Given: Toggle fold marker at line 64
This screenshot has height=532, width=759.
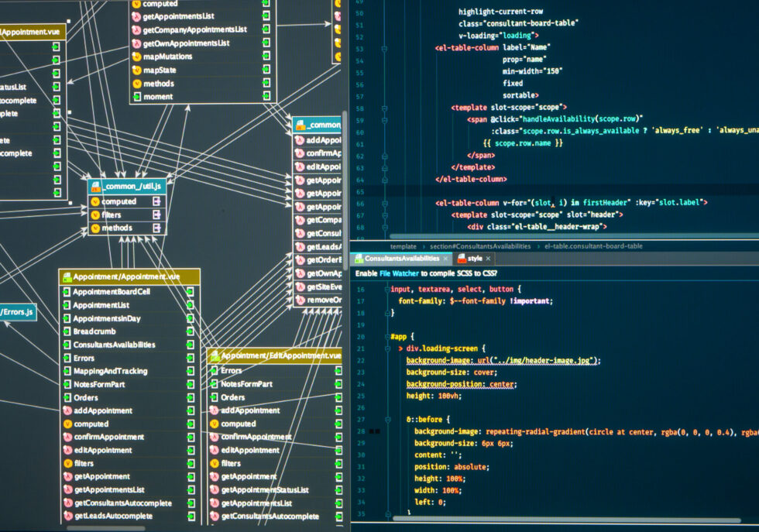Looking at the screenshot, I should 384,180.
